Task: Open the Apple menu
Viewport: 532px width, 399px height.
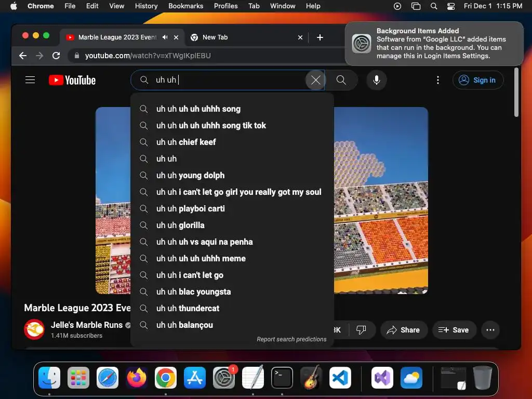Action: click(14, 6)
